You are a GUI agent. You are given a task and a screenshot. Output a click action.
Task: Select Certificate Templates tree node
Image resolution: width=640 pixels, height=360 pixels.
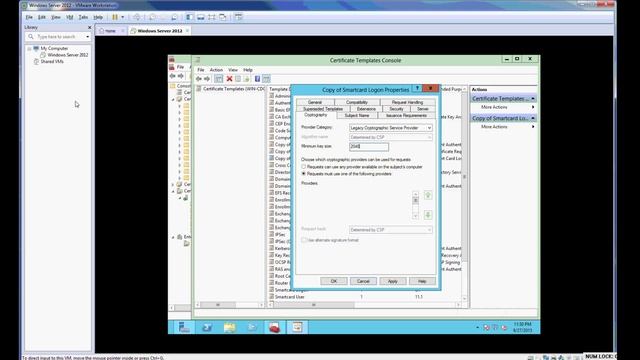[x=231, y=89]
